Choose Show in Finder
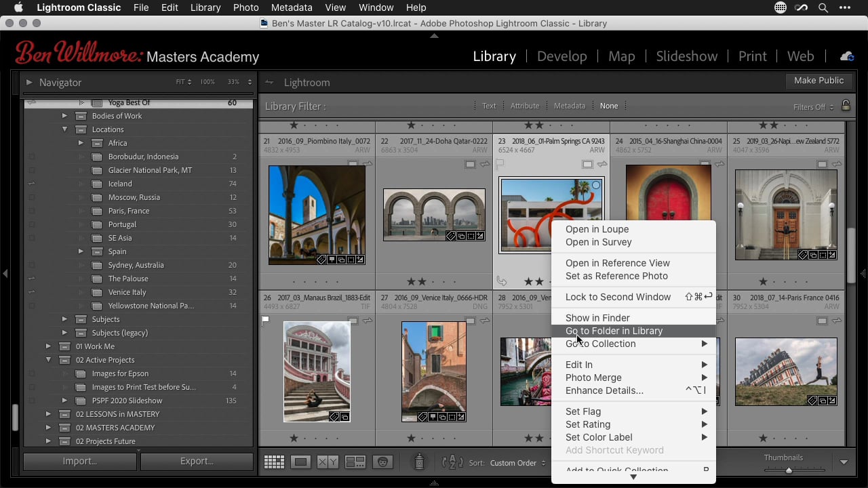 pyautogui.click(x=633, y=318)
